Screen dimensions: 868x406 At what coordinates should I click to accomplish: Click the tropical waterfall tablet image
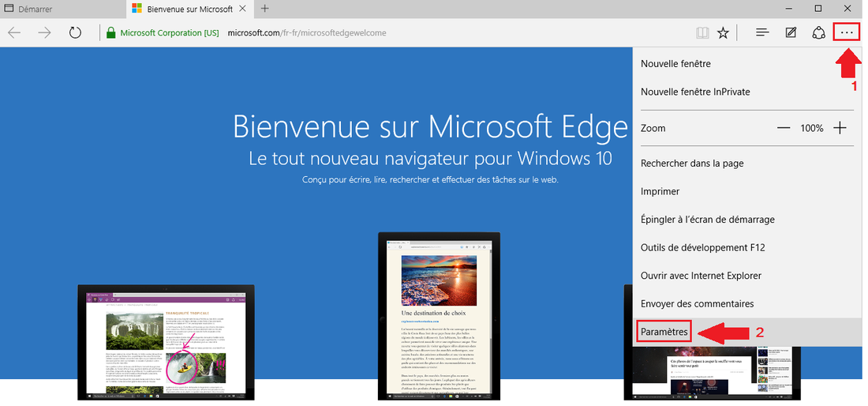[x=166, y=342]
